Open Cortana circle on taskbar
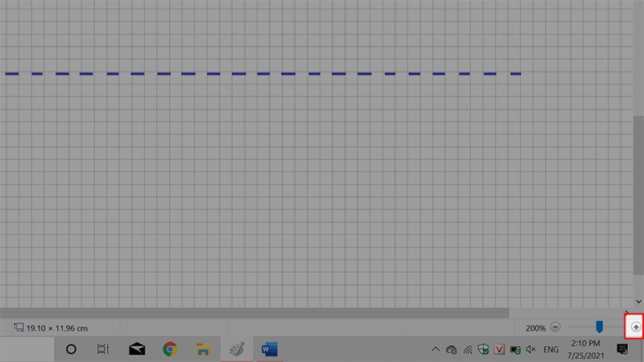The image size is (644, 362). tap(71, 349)
